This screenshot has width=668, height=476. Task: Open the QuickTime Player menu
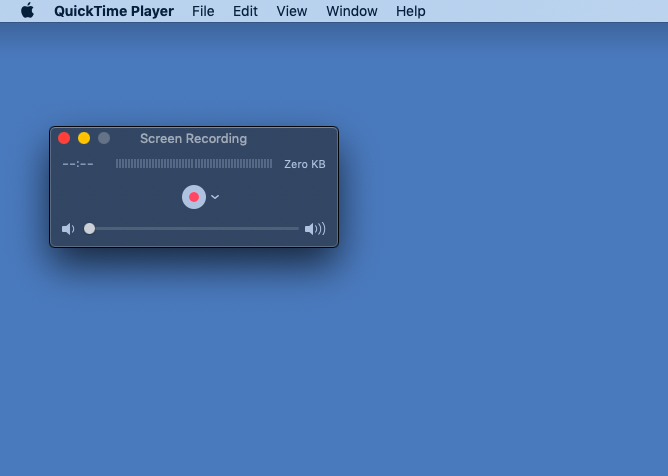coord(114,11)
